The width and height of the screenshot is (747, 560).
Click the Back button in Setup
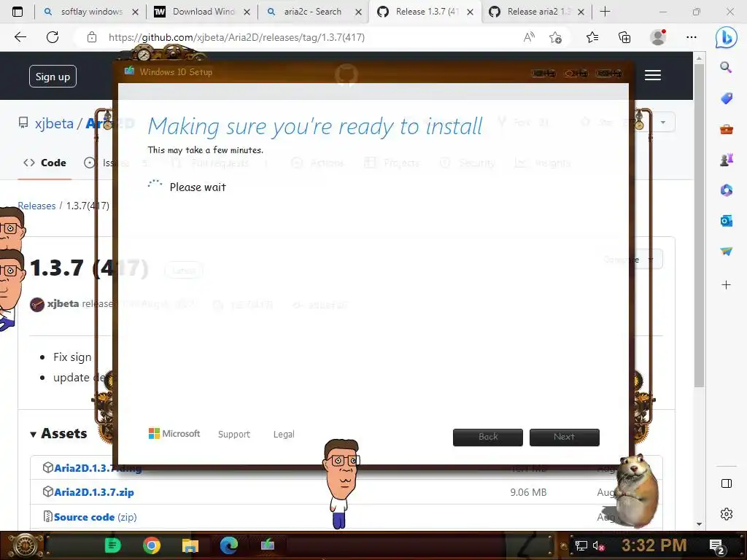(488, 437)
